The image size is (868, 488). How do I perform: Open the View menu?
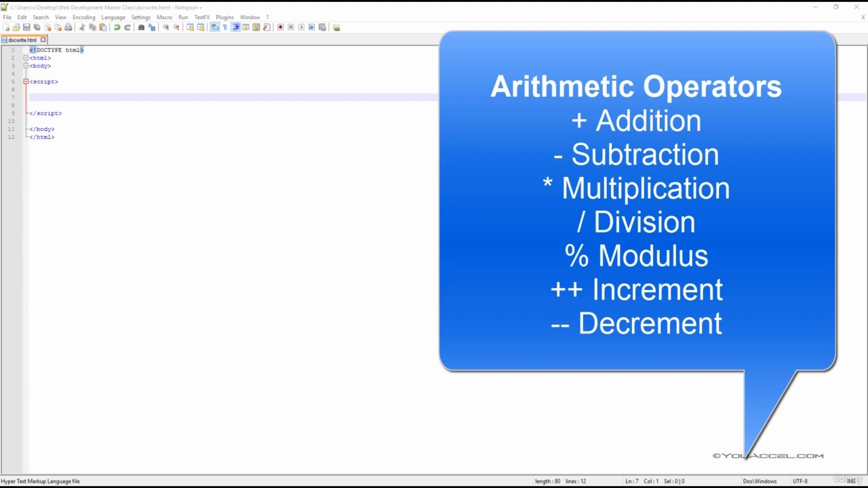coord(60,17)
